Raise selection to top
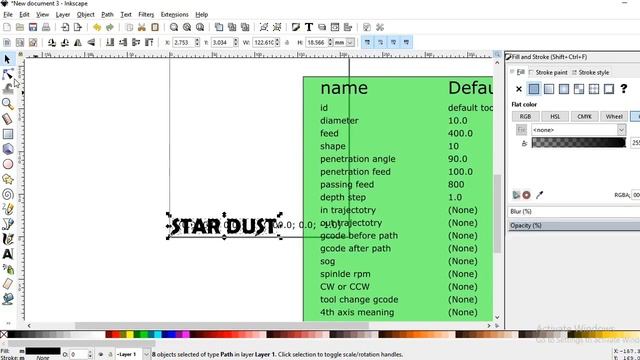 pyautogui.click(x=149, y=42)
